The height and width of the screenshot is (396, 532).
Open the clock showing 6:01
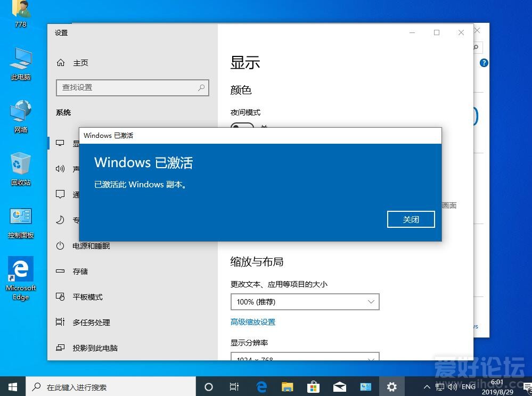pyautogui.click(x=497, y=386)
